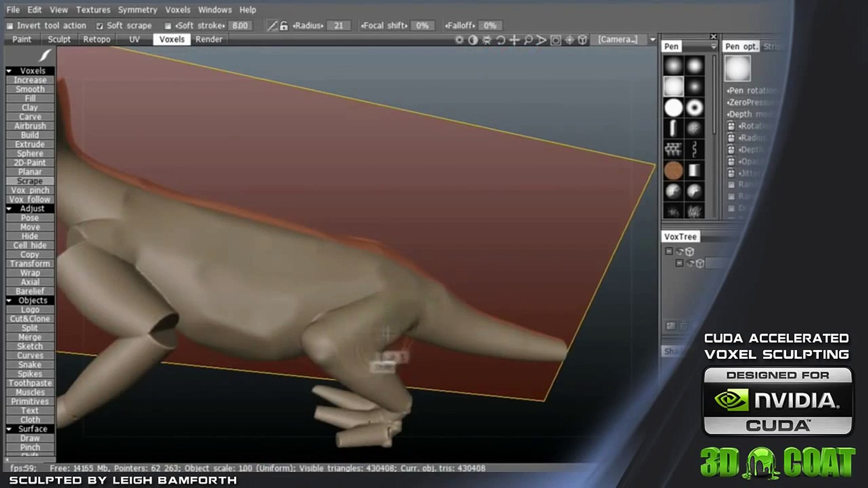Image resolution: width=868 pixels, height=488 pixels.
Task: Toggle the Soft stroke checkbox
Action: (x=168, y=26)
